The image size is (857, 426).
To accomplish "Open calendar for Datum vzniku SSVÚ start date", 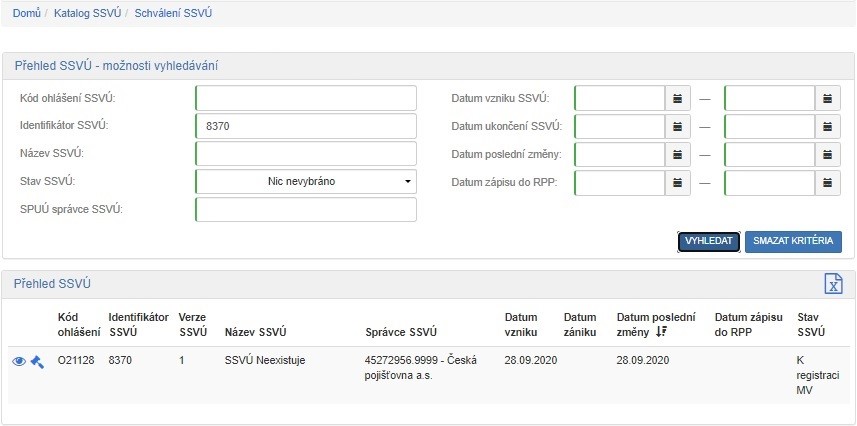I will click(678, 98).
